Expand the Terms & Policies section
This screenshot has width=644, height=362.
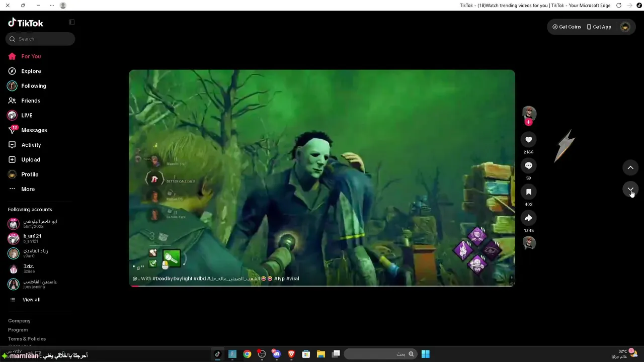27,339
